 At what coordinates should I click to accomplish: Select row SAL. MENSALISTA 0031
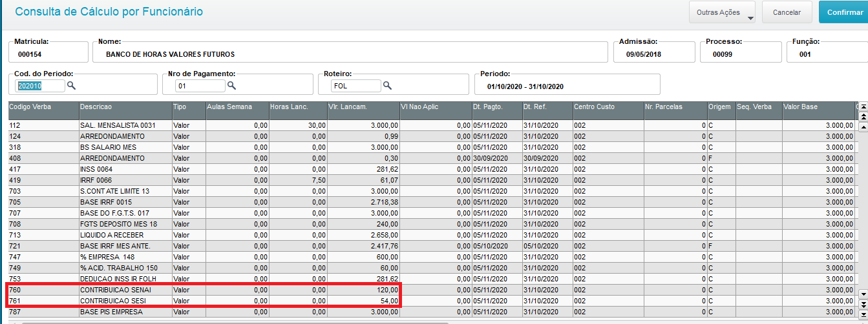coord(431,125)
